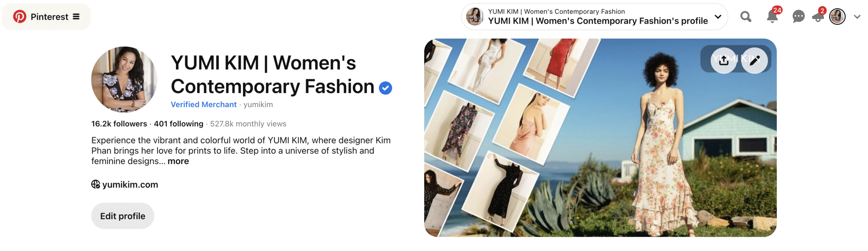Screen dimensions: 868x251
Task: Expand the profile switcher chevron
Action: pyautogui.click(x=718, y=17)
